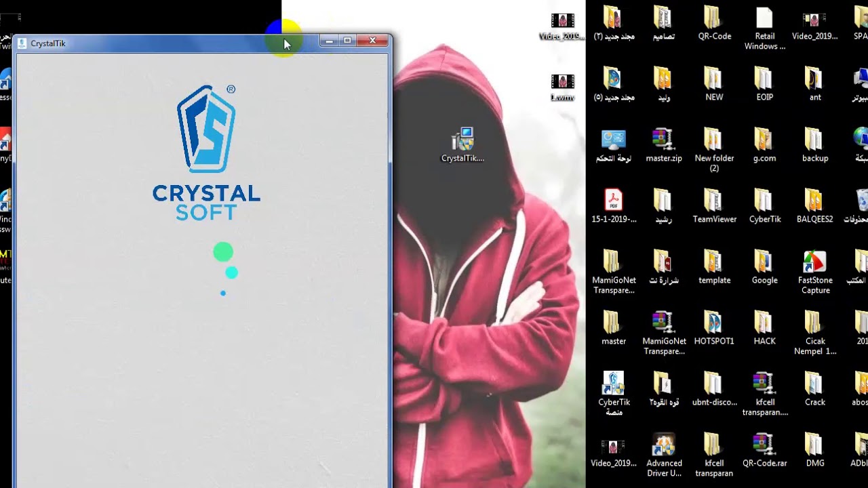Select the 1.wmv video file on desktop
Screen dimensions: 868x488
[x=562, y=87]
